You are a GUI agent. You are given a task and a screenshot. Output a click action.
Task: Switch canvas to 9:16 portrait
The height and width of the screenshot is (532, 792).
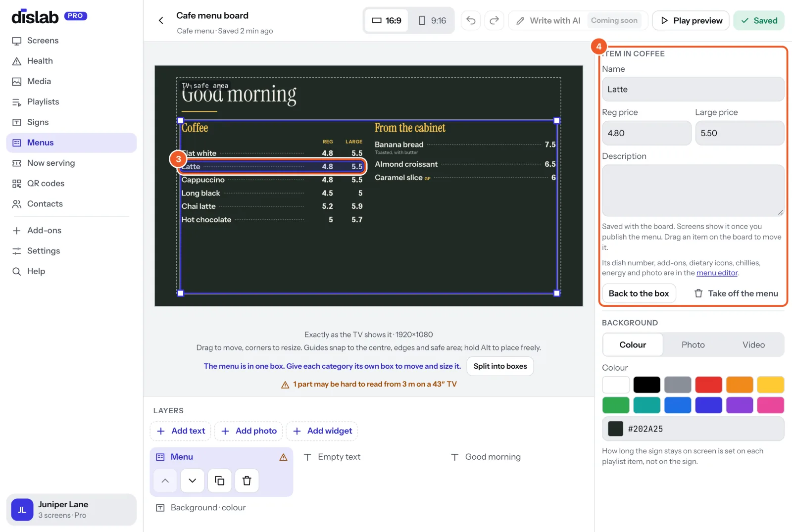pyautogui.click(x=432, y=20)
